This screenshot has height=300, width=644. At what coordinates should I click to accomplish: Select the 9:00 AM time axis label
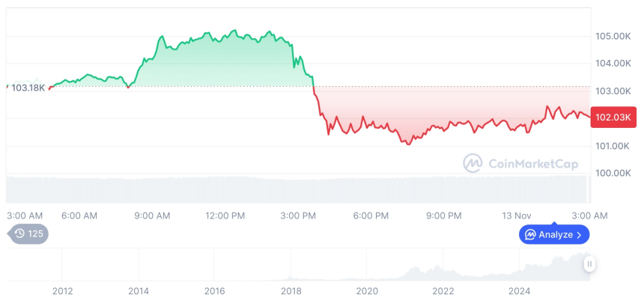click(x=152, y=215)
